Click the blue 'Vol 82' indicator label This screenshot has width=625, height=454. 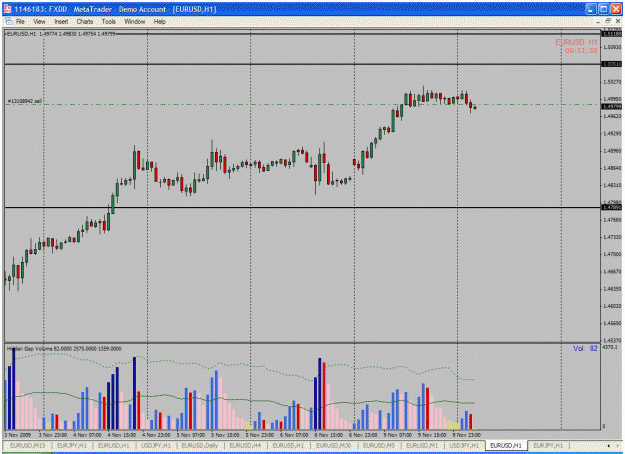coord(585,348)
